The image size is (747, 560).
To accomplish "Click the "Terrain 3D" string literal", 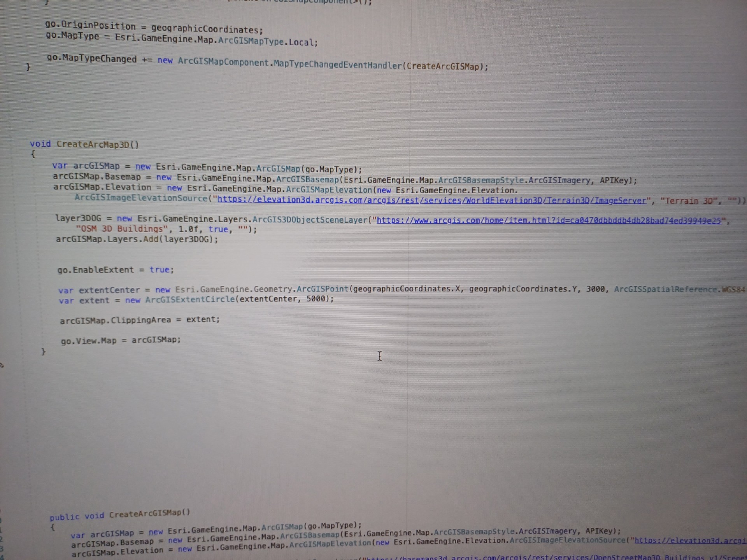I will click(x=689, y=201).
